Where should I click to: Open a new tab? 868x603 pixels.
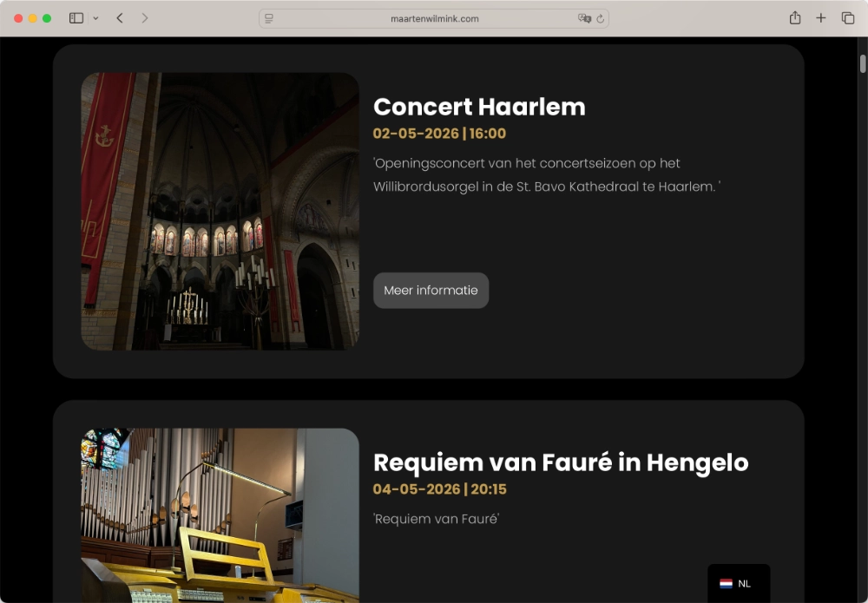[x=821, y=18]
